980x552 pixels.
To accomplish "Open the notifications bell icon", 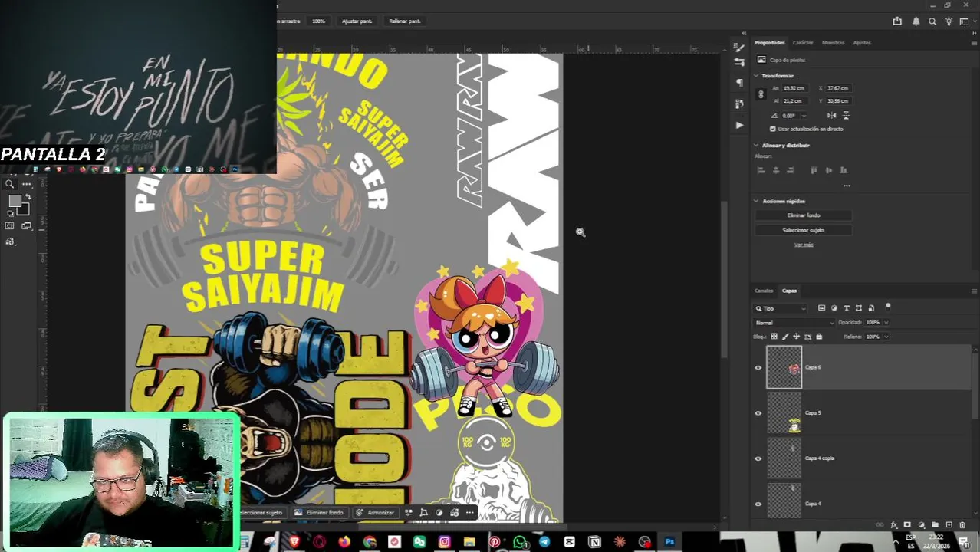I will [x=916, y=21].
